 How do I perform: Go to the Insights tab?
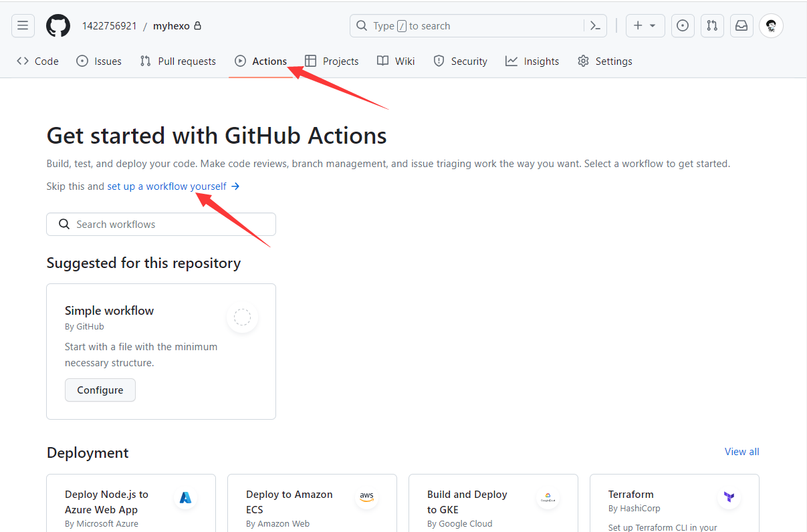[x=532, y=61]
